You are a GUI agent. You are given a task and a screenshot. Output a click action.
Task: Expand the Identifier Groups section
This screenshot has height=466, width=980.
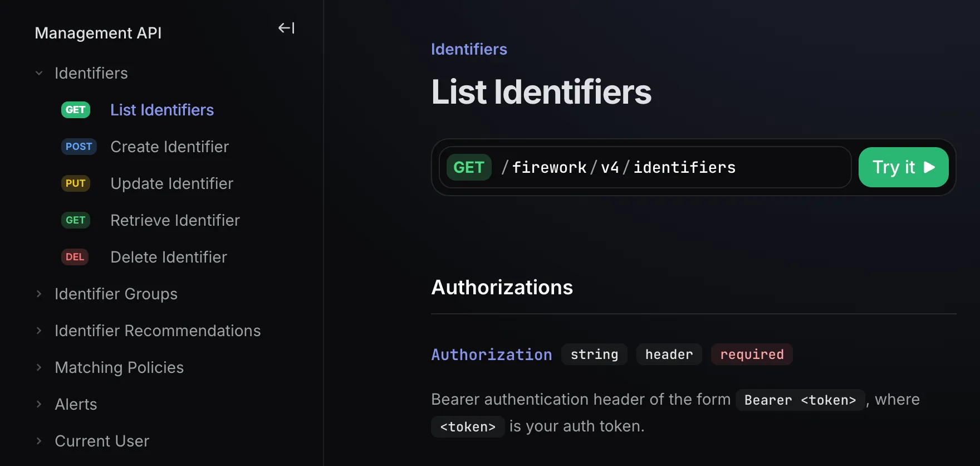point(39,294)
